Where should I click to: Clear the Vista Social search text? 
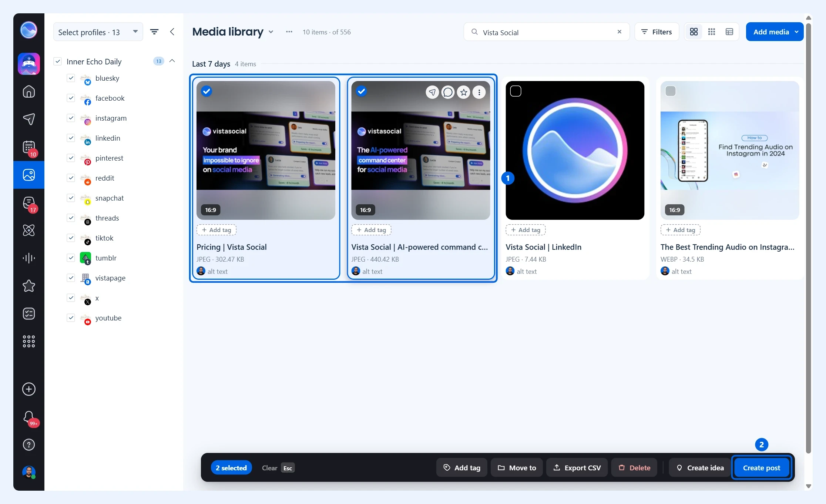click(x=619, y=32)
